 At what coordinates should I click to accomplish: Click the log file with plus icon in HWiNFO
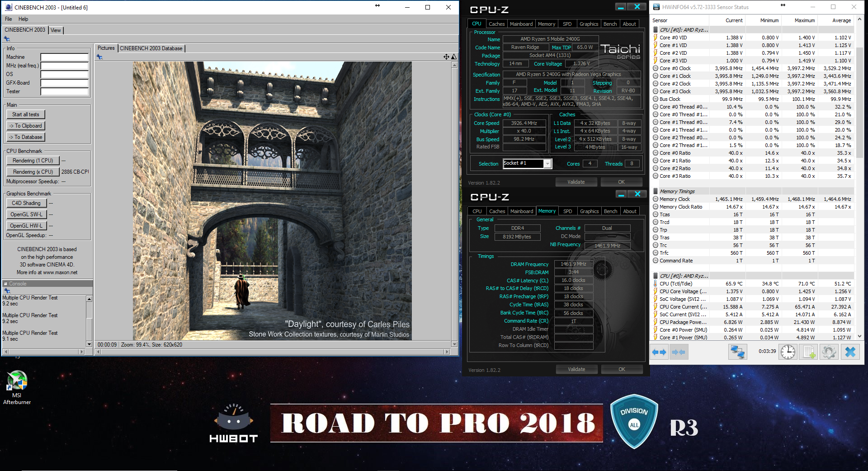pos(809,352)
